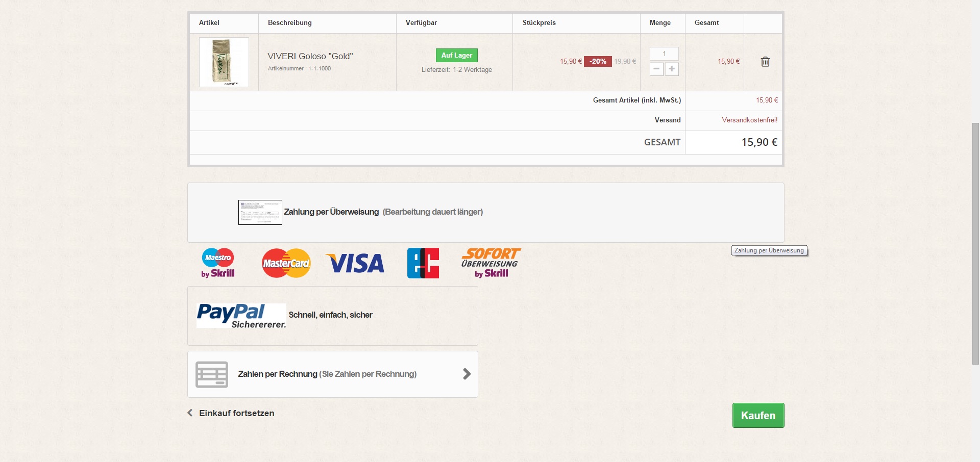Click the green Auf Lager badge

[x=457, y=55]
